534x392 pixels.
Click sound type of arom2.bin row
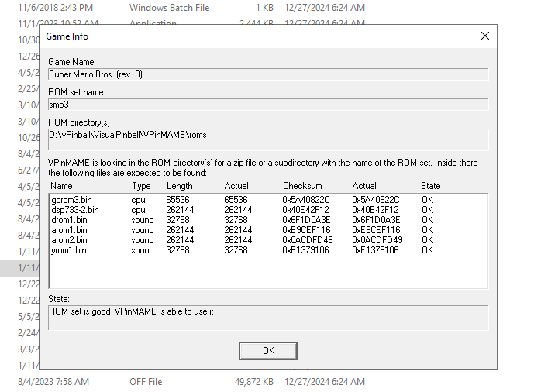click(143, 240)
